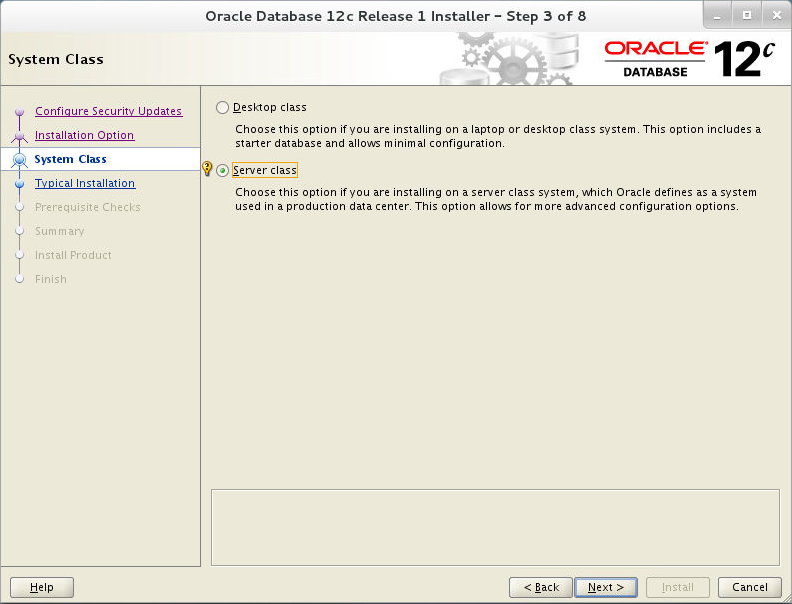This screenshot has width=792, height=604.
Task: Proceed with the Next button
Action: [x=606, y=587]
